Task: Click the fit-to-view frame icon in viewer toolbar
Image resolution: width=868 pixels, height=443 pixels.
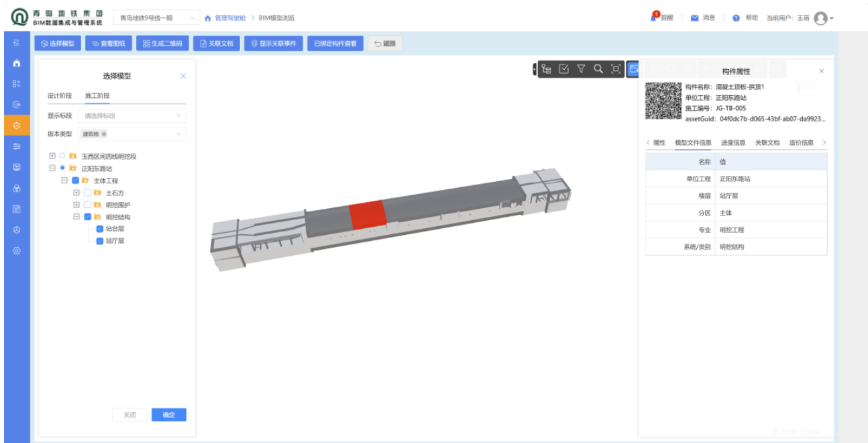Action: click(x=616, y=68)
